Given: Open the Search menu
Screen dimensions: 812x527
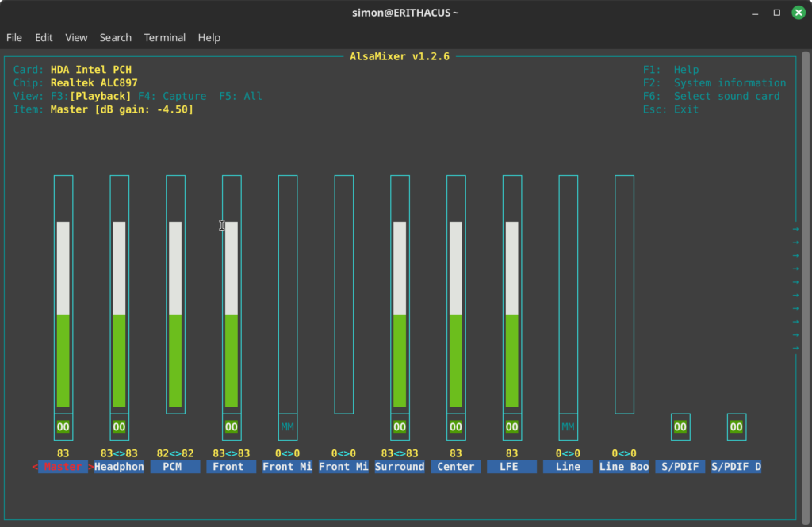Looking at the screenshot, I should 115,37.
